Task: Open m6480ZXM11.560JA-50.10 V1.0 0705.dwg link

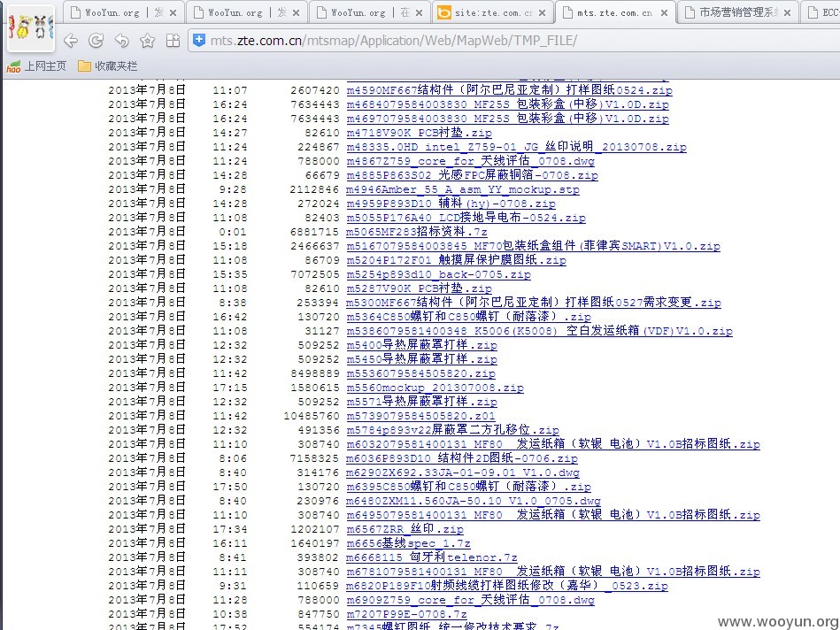Action: (x=474, y=501)
